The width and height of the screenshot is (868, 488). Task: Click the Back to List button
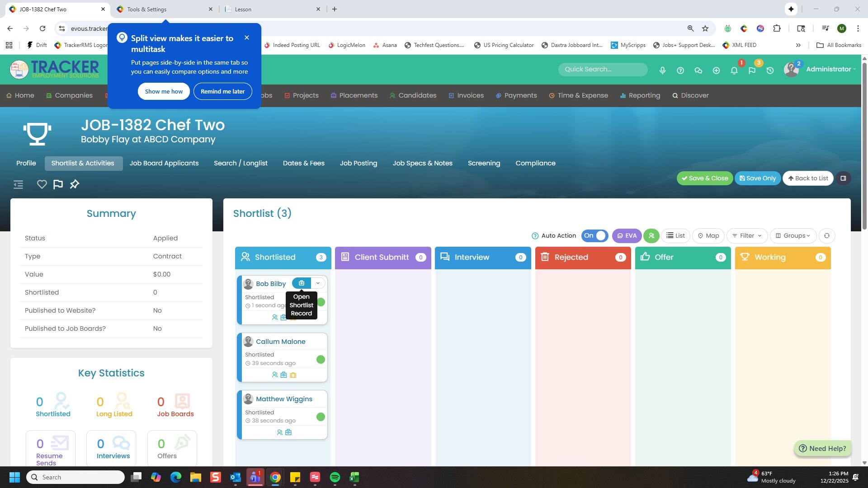pos(807,178)
